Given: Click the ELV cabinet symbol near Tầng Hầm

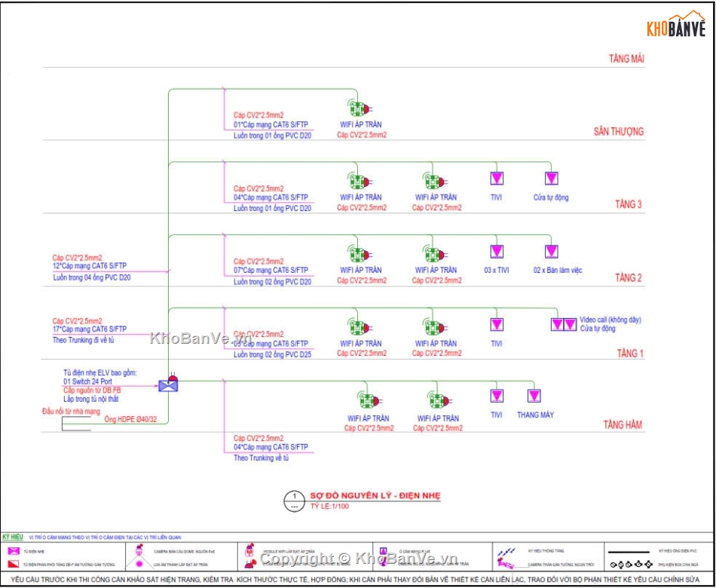Looking at the screenshot, I should (x=168, y=386).
